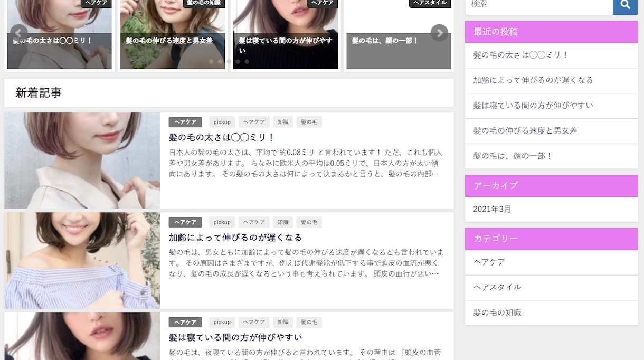The width and height of the screenshot is (644, 360).
Task: Click thumbnail of 加齢によって伸びるのが遅くなる article
Action: point(82,261)
